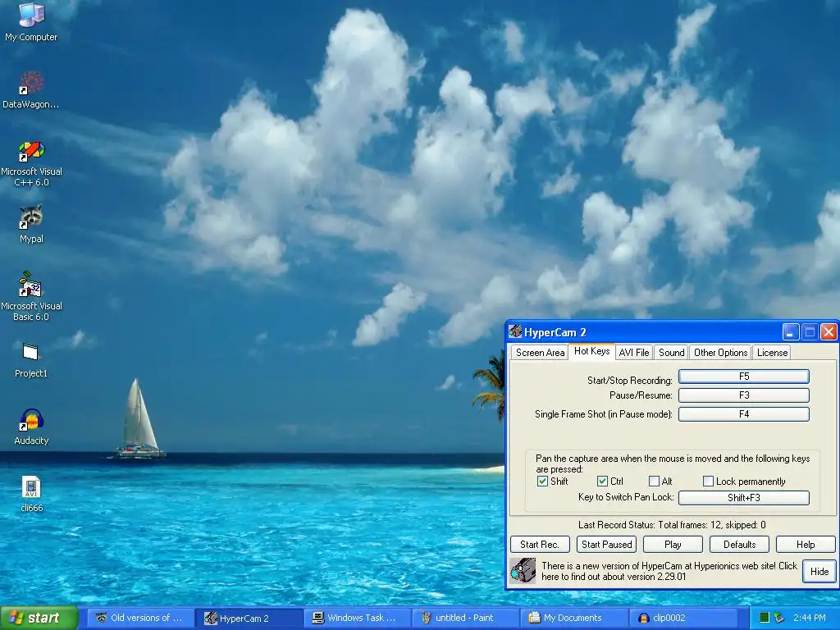Switch to untitled - Paint taskbar item
This screenshot has width=840, height=630.
tap(467, 618)
